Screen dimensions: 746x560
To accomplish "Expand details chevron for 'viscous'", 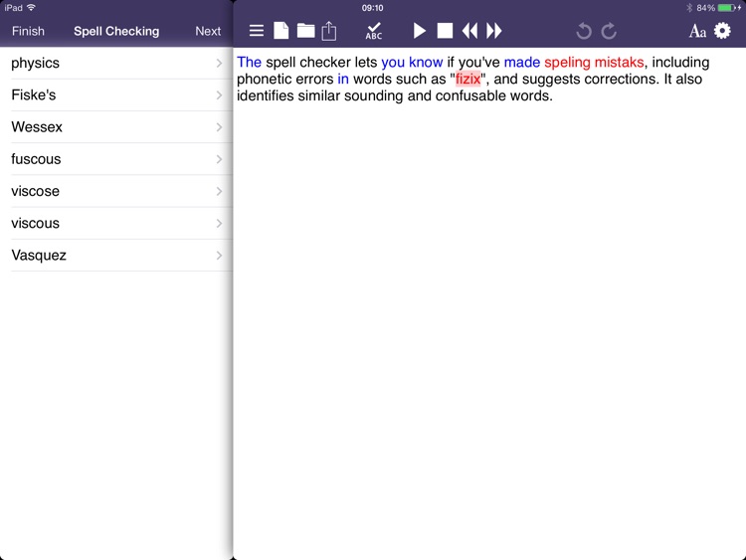I will click(x=219, y=223).
